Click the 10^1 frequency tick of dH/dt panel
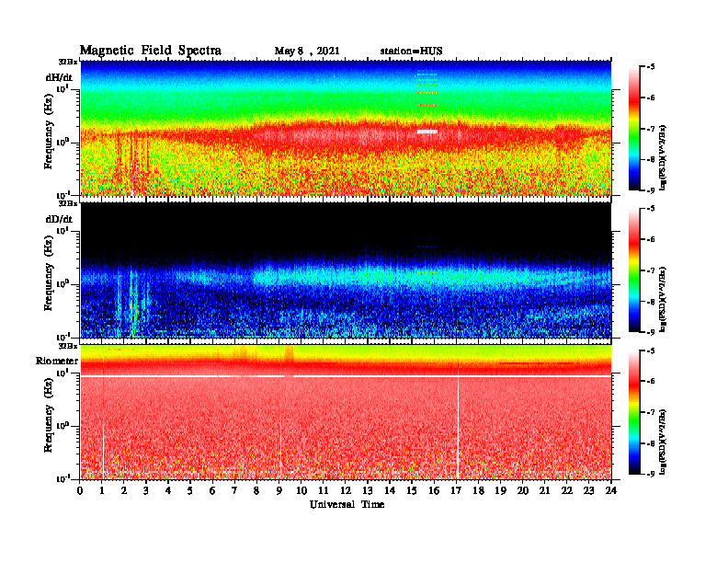This screenshot has width=728, height=563. pos(63,88)
